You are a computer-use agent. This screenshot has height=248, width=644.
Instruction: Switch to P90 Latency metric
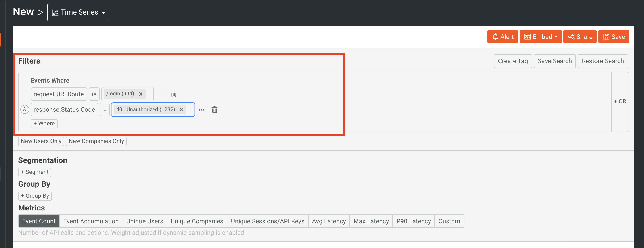pyautogui.click(x=413, y=221)
